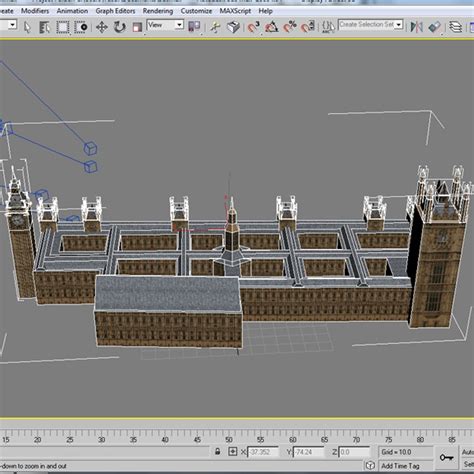Click the Mirror tool icon

click(416, 27)
